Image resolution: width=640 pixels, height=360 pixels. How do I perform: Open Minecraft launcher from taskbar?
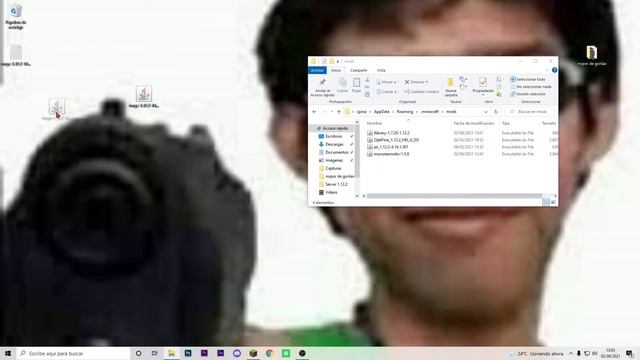tap(253, 353)
